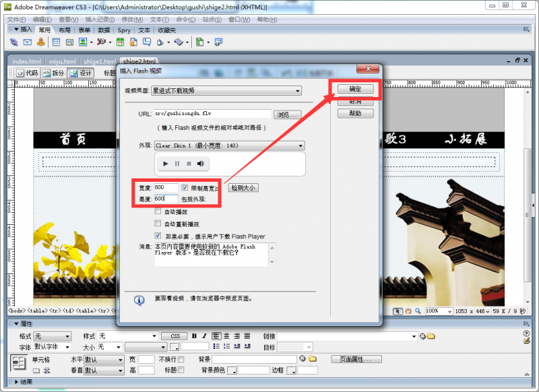Click the Help (帮助) button in the dialog
The image size is (539, 392).
[x=356, y=113]
